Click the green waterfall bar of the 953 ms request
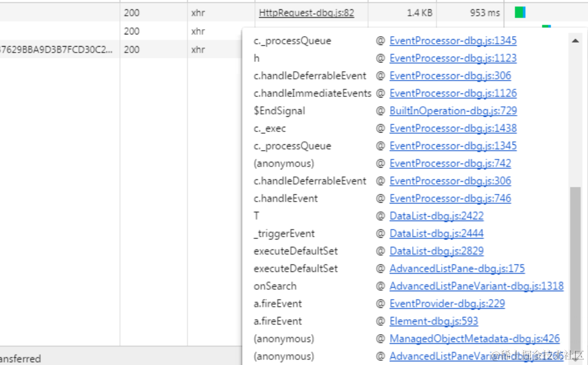The height and width of the screenshot is (365, 588). (520, 12)
